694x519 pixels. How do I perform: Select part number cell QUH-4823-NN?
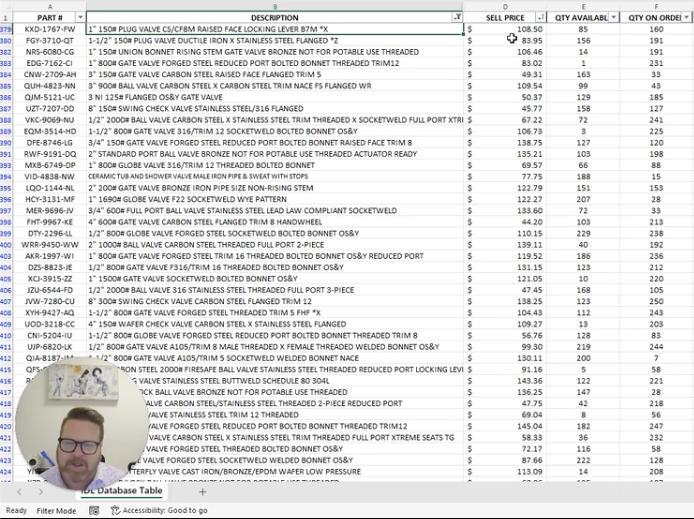tap(50, 86)
